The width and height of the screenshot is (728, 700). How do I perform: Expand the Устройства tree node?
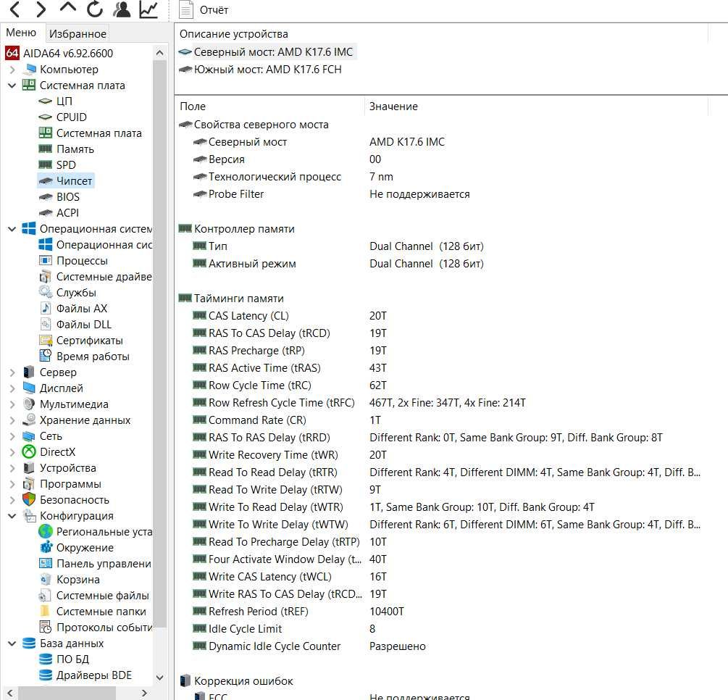click(12, 468)
